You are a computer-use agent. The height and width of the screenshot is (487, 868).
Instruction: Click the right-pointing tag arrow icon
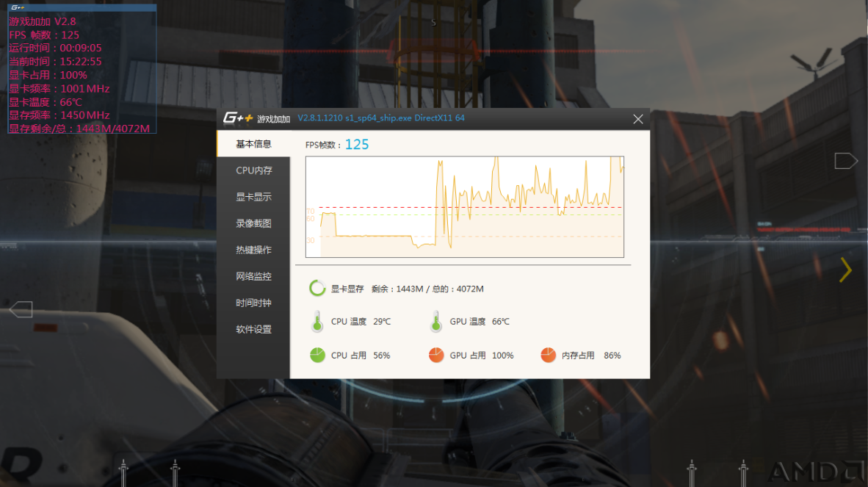point(846,161)
